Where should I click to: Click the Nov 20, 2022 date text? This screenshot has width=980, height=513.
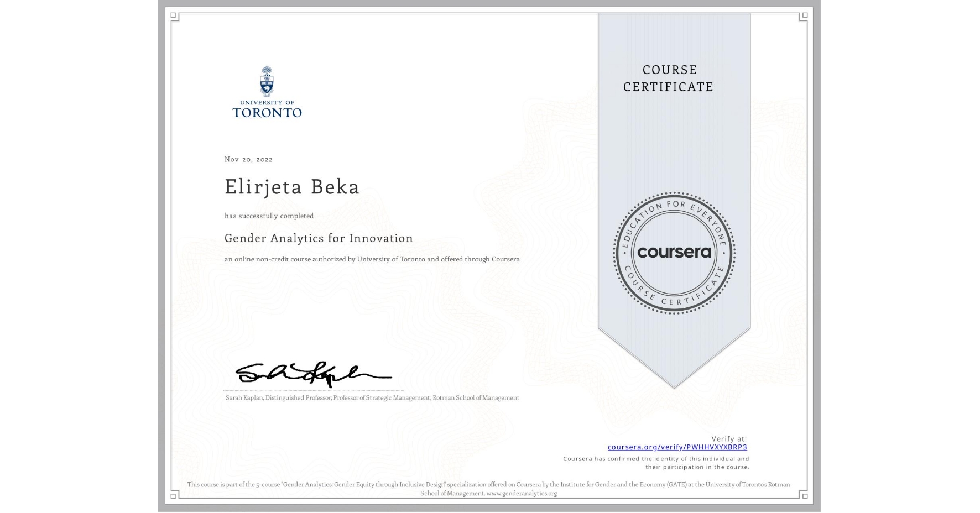tap(248, 159)
